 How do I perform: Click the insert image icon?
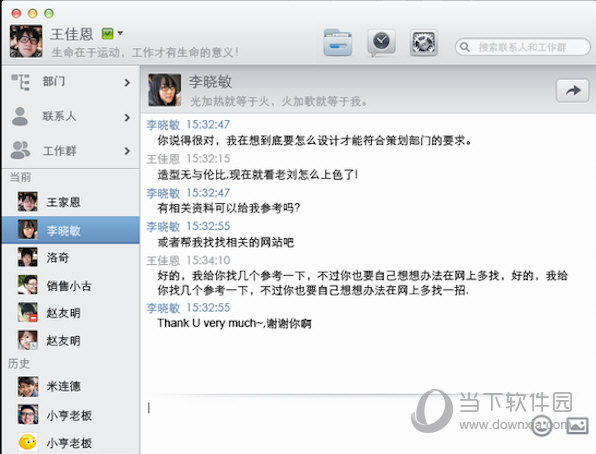coord(577,425)
